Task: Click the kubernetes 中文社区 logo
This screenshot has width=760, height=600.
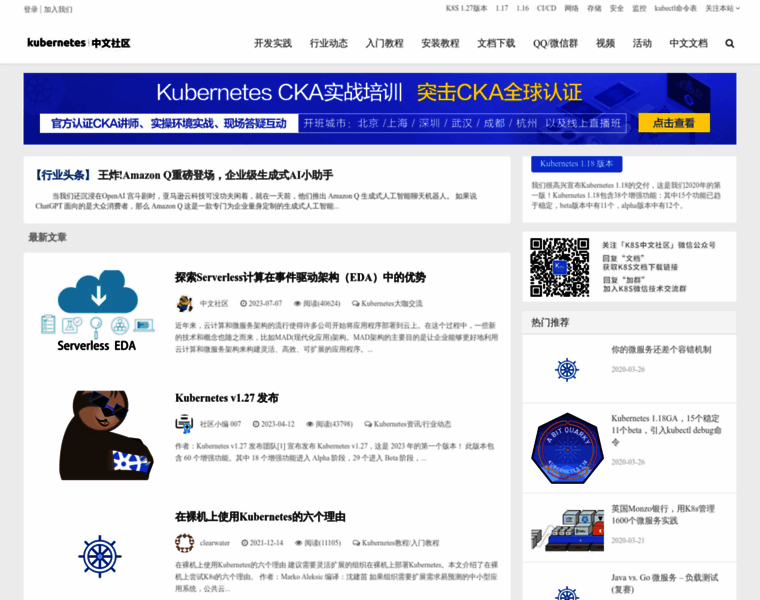Action: [x=79, y=43]
